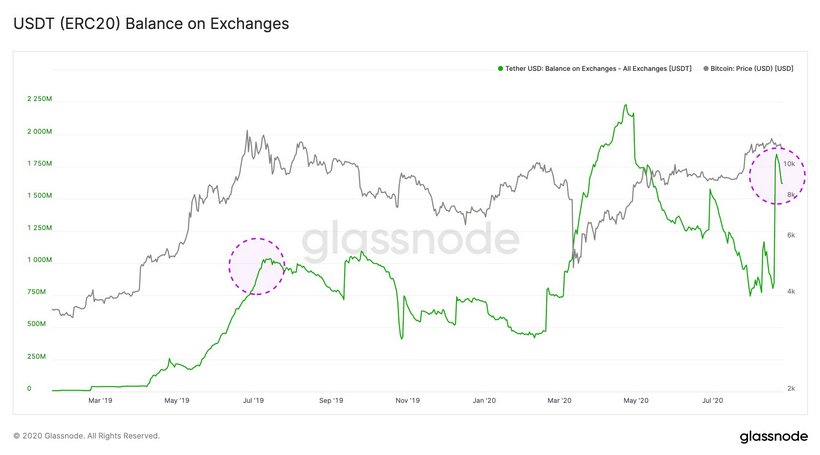Select the Jan '20 x-axis label
Viewport: 820px width, 455px height.
tap(484, 402)
